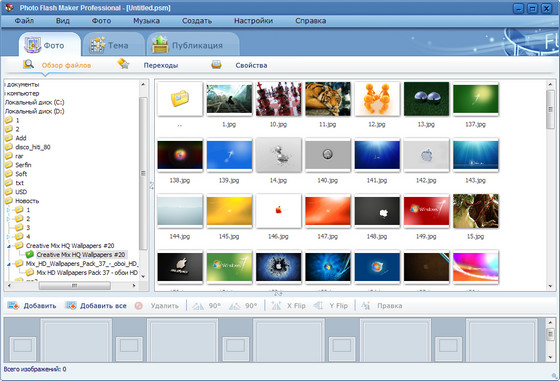The height and width of the screenshot is (381, 560).
Task: Select the 12.jpg orange figures thumbnail
Action: pyautogui.click(x=377, y=99)
